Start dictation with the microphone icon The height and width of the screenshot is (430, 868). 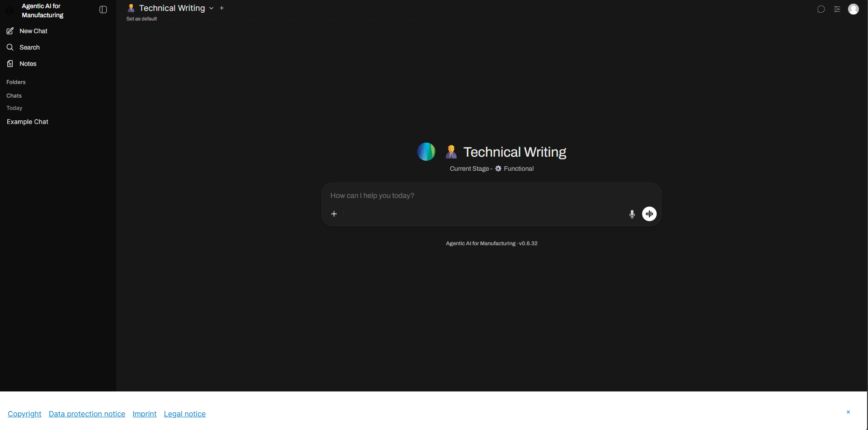coord(632,214)
